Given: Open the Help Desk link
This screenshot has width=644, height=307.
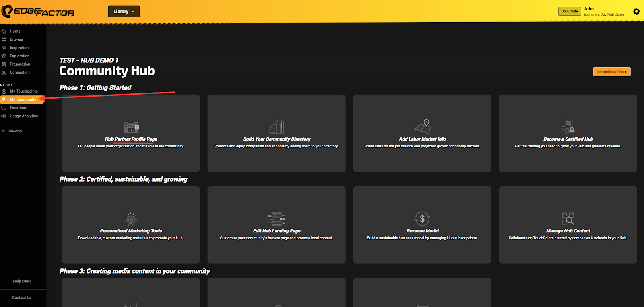Looking at the screenshot, I should (22, 281).
